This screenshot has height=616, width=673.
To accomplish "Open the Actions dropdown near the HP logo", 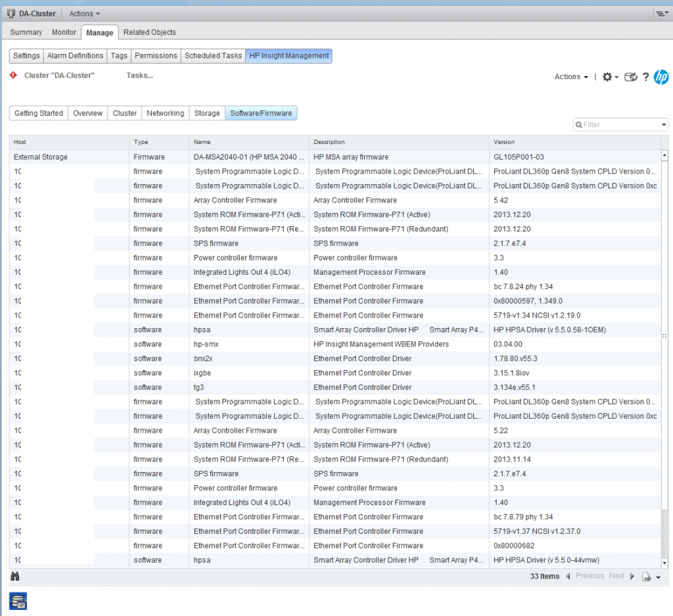I will point(570,77).
